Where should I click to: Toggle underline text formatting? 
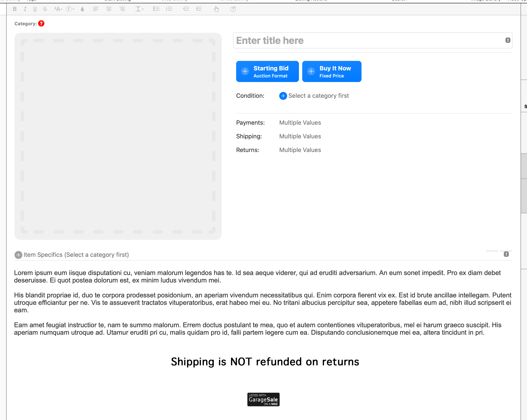[35, 9]
